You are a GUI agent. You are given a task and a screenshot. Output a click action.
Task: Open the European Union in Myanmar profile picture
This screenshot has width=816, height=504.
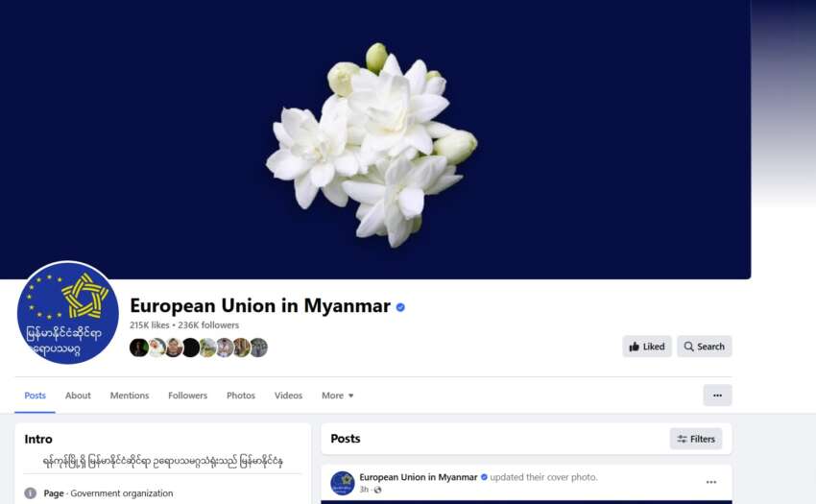[x=67, y=313]
